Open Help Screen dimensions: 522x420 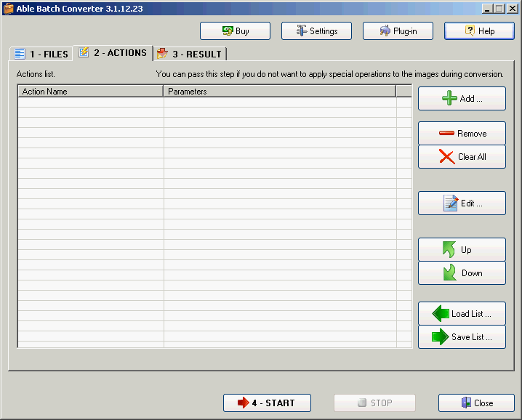click(479, 31)
